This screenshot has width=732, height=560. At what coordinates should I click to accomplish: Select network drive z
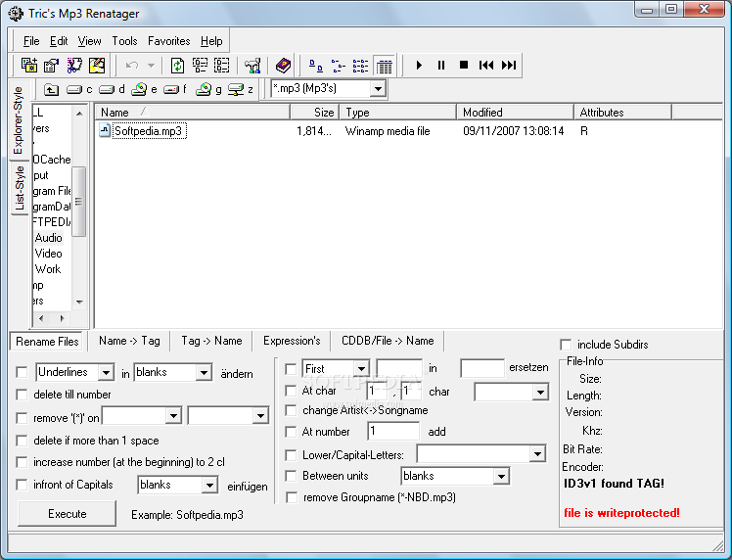point(241,89)
